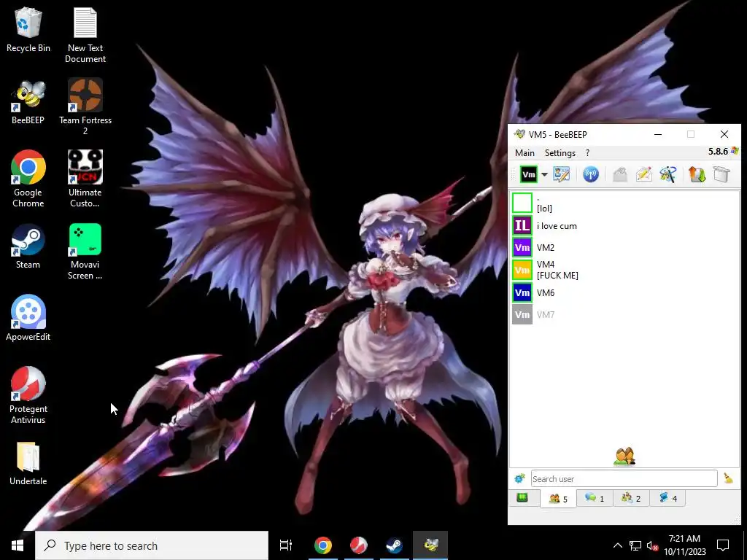Image resolution: width=747 pixels, height=560 pixels.
Task: Switch to the saved chats tab showing 4
Action: 667,498
